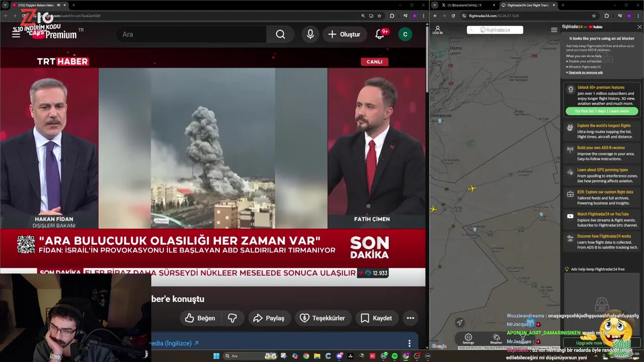Open the vertical dots menu in description card
The width and height of the screenshot is (644, 362).
(x=410, y=343)
